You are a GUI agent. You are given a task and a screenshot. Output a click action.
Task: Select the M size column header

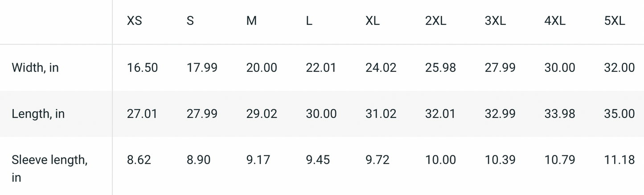click(251, 21)
